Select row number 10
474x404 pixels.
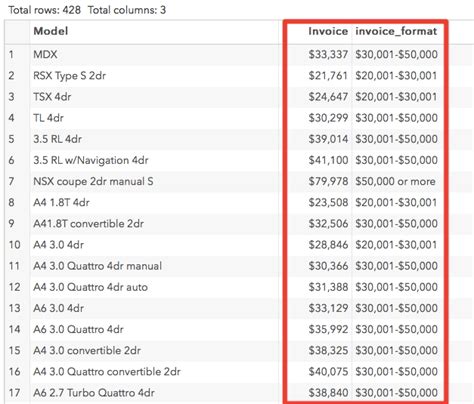[x=14, y=245]
